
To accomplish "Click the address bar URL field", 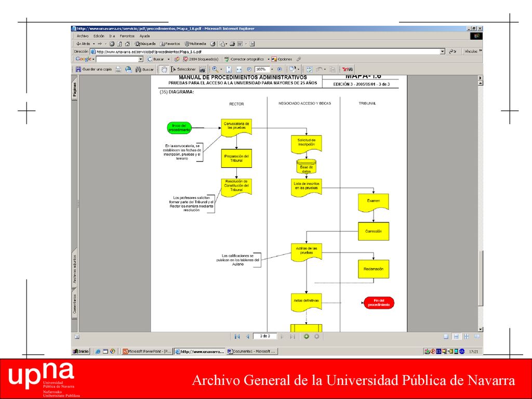I will point(265,52).
